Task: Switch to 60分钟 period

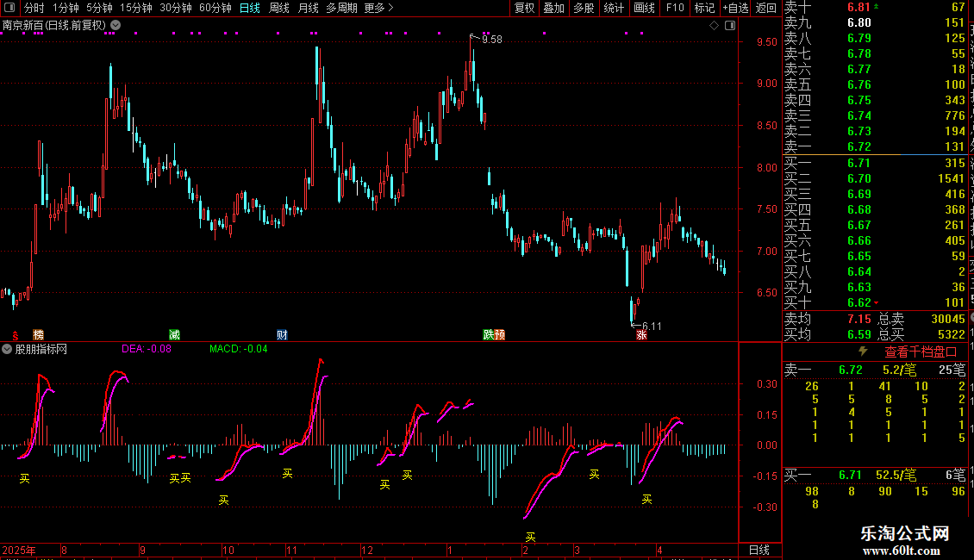Action: pyautogui.click(x=215, y=8)
